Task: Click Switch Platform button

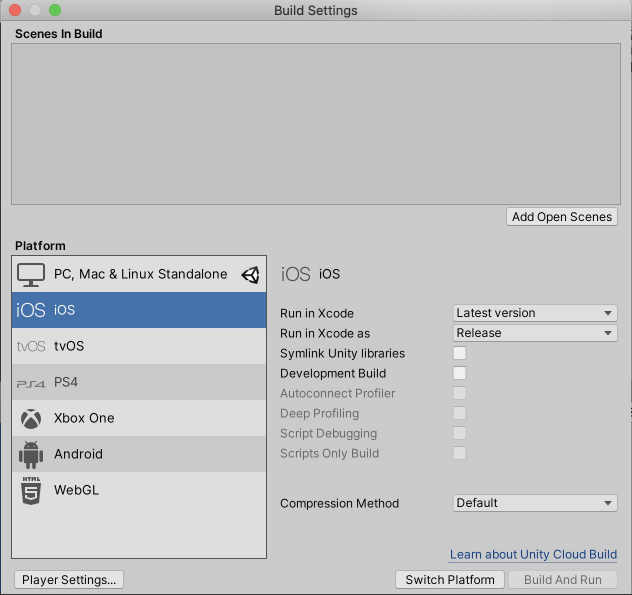Action: click(x=450, y=580)
